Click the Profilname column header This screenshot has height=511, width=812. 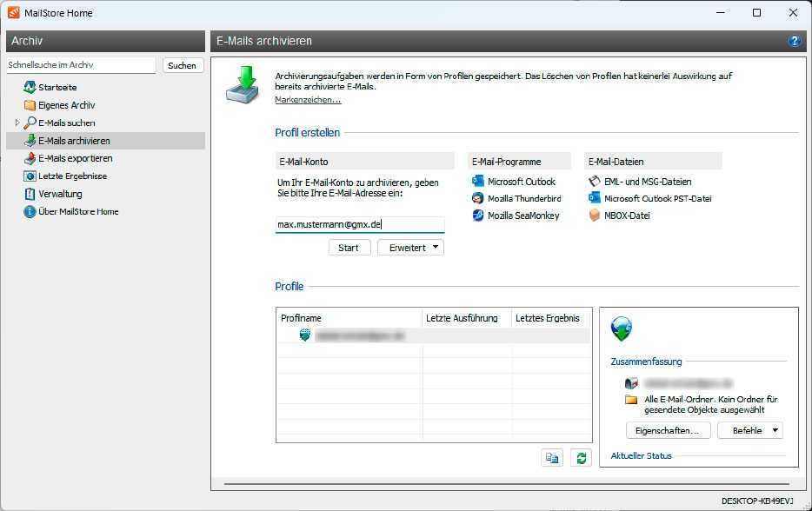pos(349,318)
